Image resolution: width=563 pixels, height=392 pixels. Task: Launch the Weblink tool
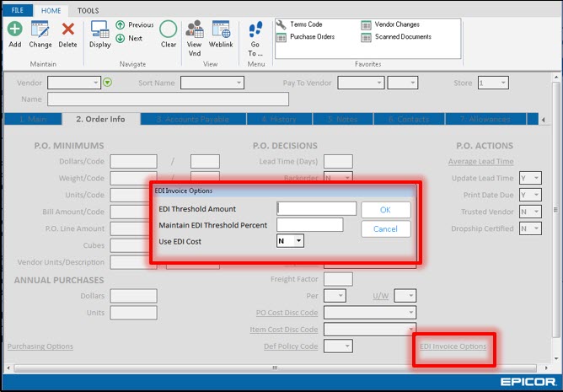click(221, 34)
